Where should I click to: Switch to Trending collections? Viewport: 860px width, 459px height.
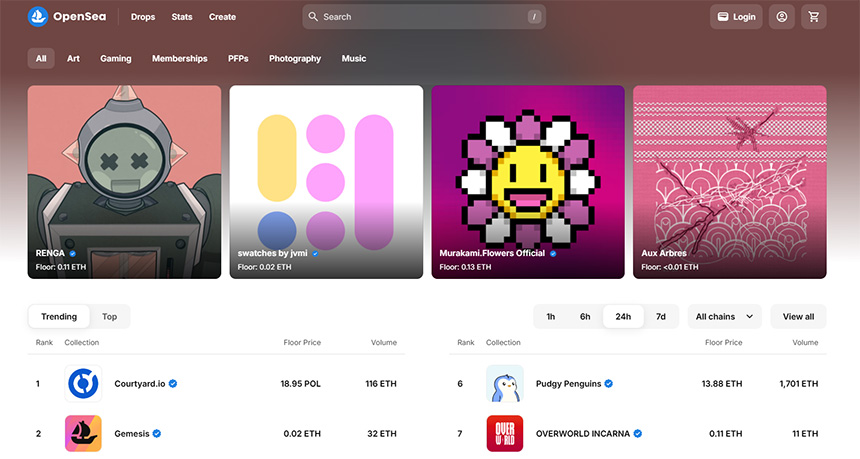59,316
